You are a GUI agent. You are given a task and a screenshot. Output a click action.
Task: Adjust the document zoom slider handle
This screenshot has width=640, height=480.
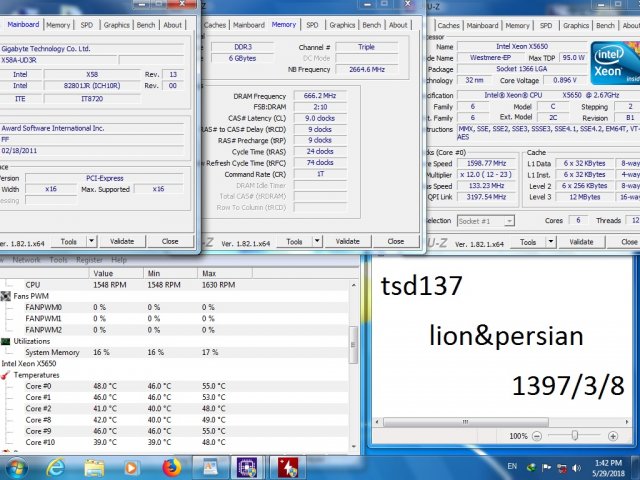(575, 436)
